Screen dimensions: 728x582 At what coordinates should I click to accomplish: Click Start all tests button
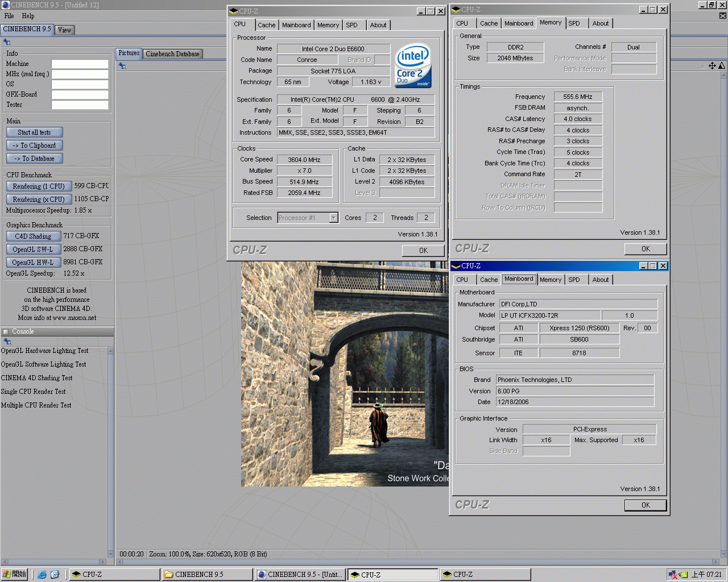34,132
